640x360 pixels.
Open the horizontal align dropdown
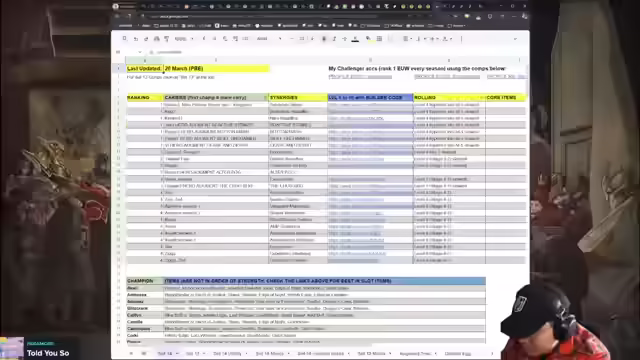(x=407, y=39)
